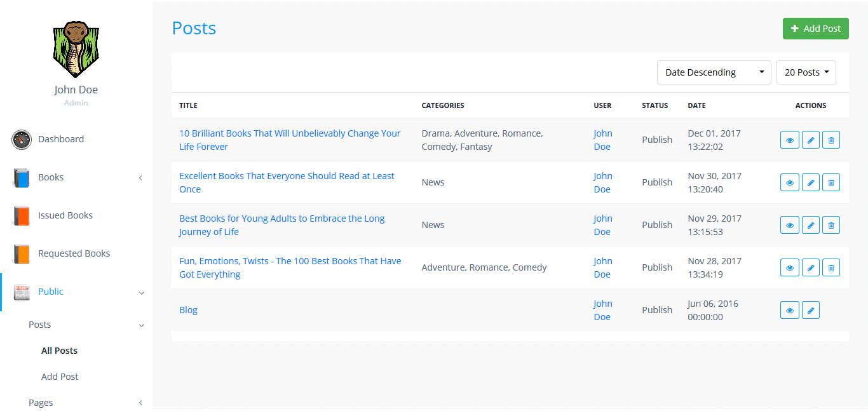This screenshot has height=411, width=868.
Task: Click the blue Books icon in sidebar
Action: click(x=22, y=178)
